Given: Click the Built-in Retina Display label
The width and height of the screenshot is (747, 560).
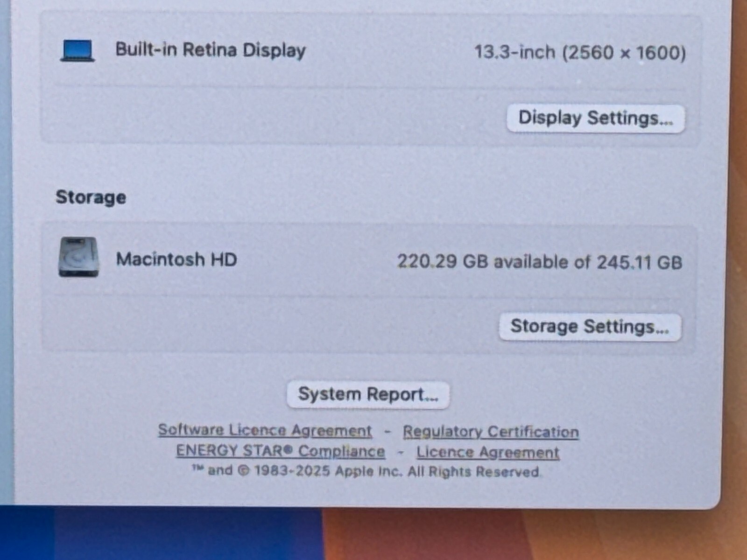Looking at the screenshot, I should 211,50.
